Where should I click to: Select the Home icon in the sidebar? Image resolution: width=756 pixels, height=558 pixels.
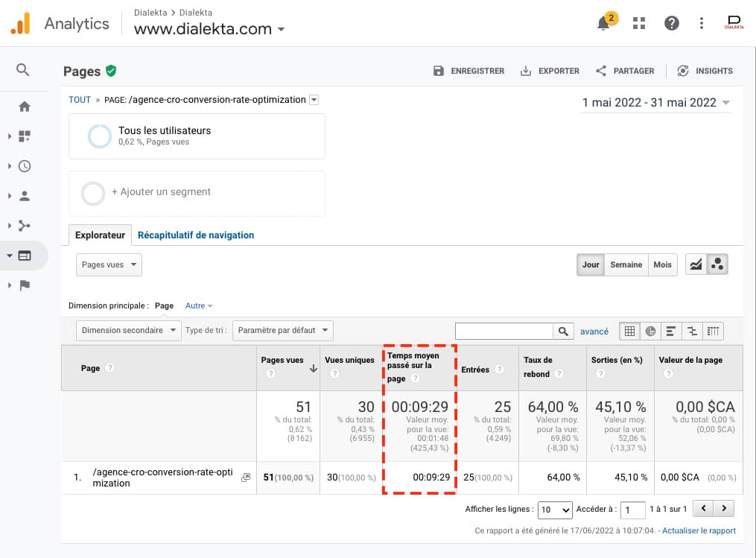(23, 107)
